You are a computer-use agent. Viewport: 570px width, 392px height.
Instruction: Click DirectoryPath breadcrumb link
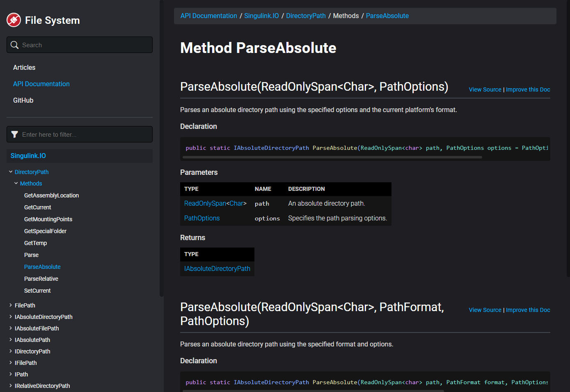(x=306, y=16)
